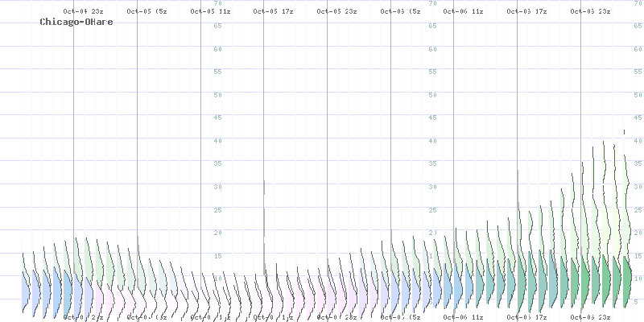Click the top Oct-05 11z time label
The width and height of the screenshot is (644, 322).
pos(210,11)
